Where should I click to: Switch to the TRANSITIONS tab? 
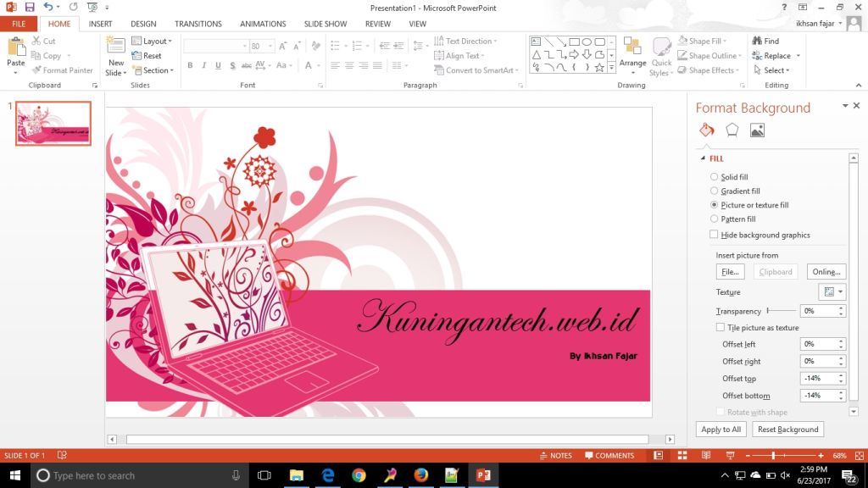click(198, 24)
